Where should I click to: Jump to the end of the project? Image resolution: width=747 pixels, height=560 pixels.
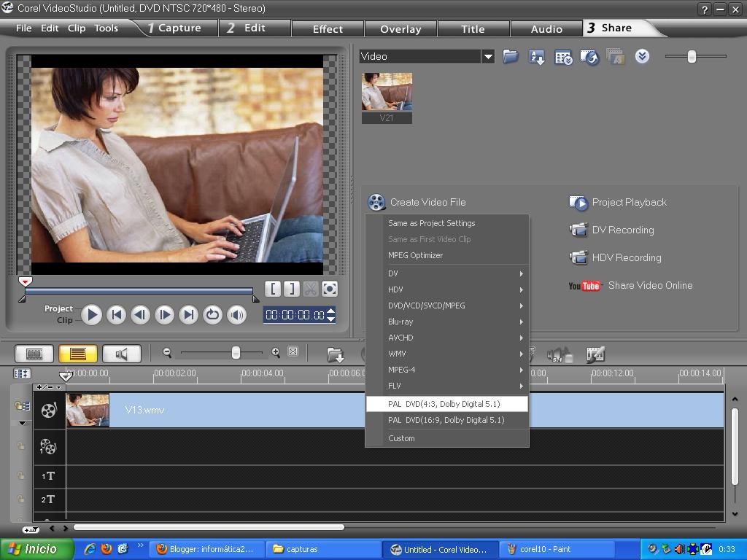point(189,315)
